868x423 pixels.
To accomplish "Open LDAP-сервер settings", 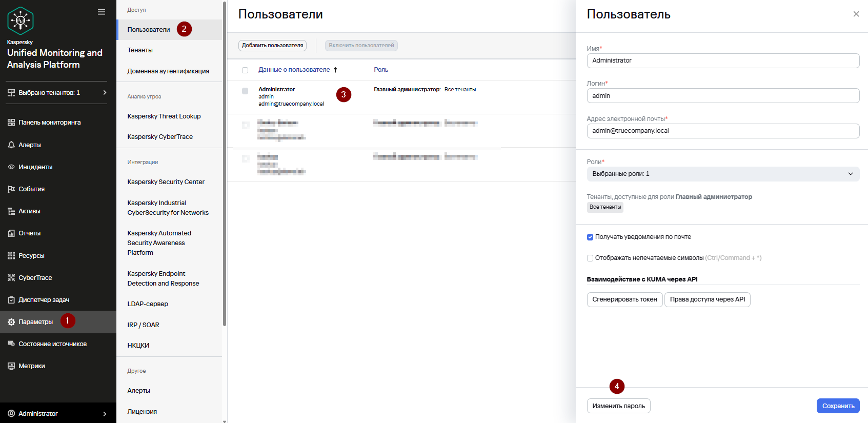I will click(x=148, y=304).
